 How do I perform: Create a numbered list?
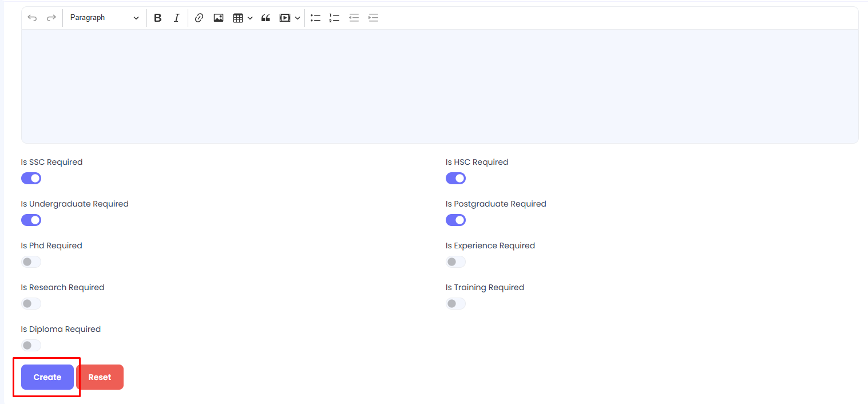click(x=335, y=18)
